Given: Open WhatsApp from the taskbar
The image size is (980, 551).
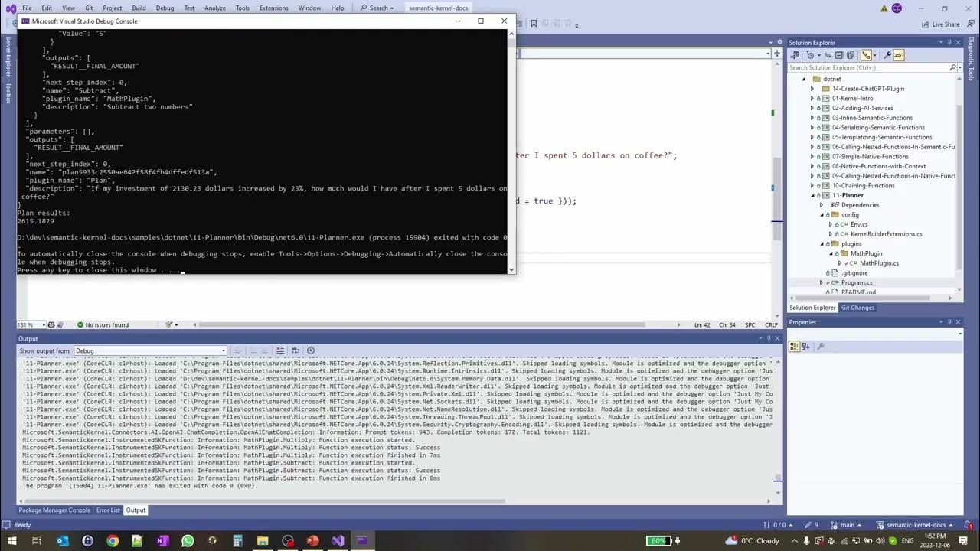Looking at the screenshot, I should click(188, 540).
